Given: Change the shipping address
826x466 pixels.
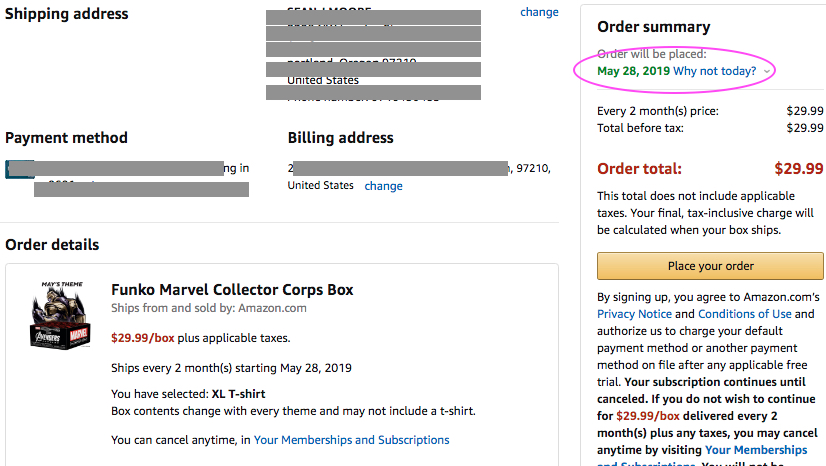Looking at the screenshot, I should point(539,12).
